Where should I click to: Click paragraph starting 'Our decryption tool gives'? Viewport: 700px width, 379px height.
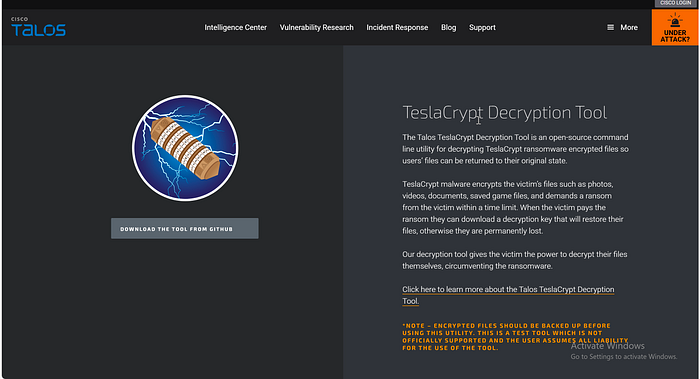[515, 260]
